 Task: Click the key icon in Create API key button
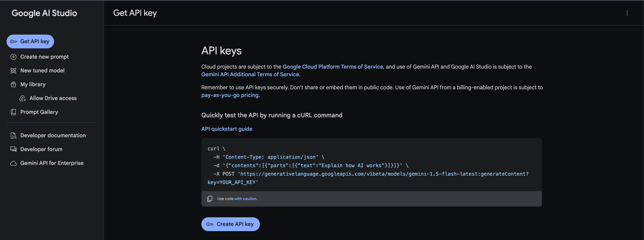tap(210, 224)
